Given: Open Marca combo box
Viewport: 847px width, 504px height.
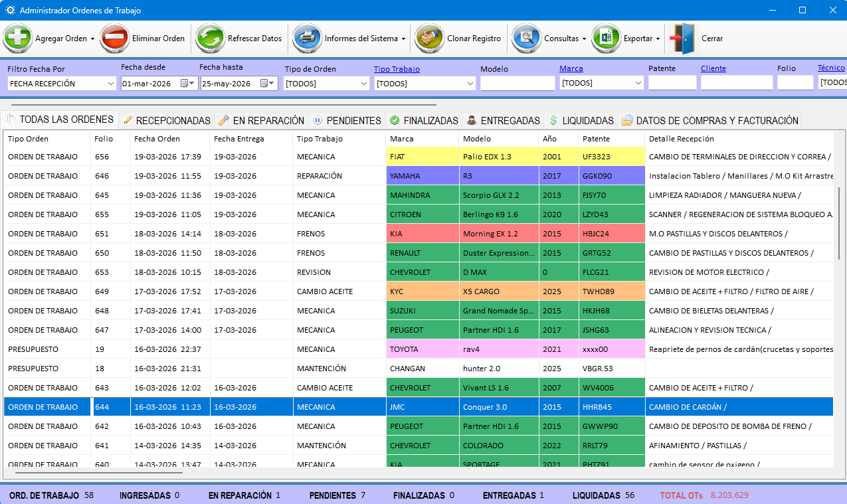Looking at the screenshot, I should point(602,83).
